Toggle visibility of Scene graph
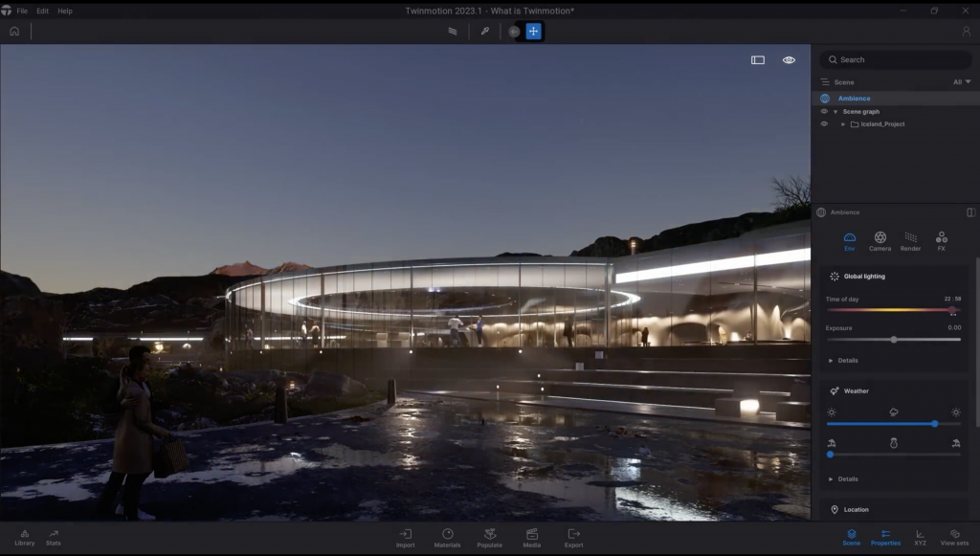The width and height of the screenshot is (980, 556). [x=824, y=111]
